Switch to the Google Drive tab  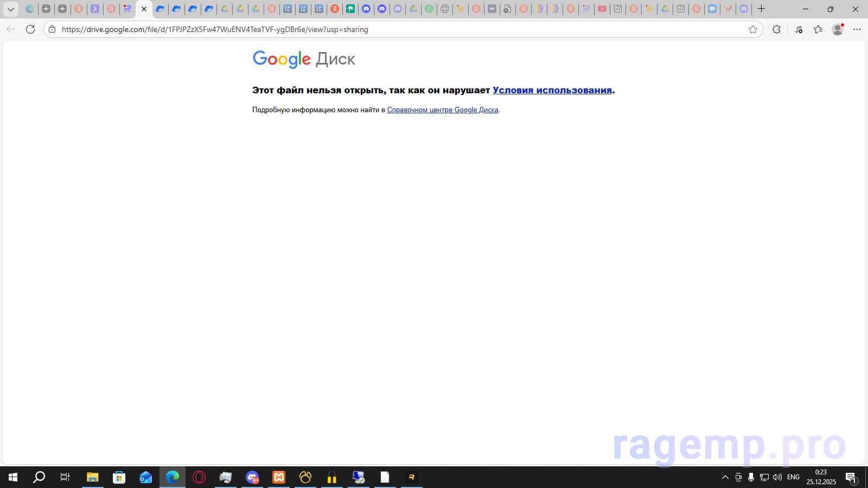136,9
